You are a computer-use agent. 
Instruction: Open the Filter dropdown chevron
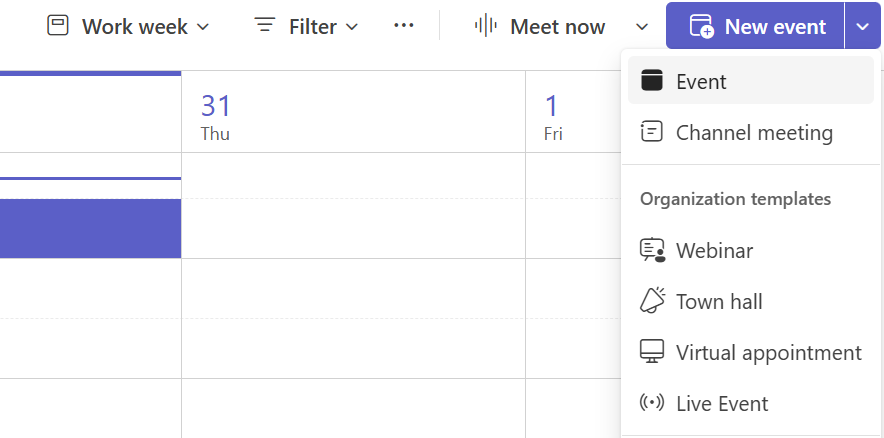[352, 26]
